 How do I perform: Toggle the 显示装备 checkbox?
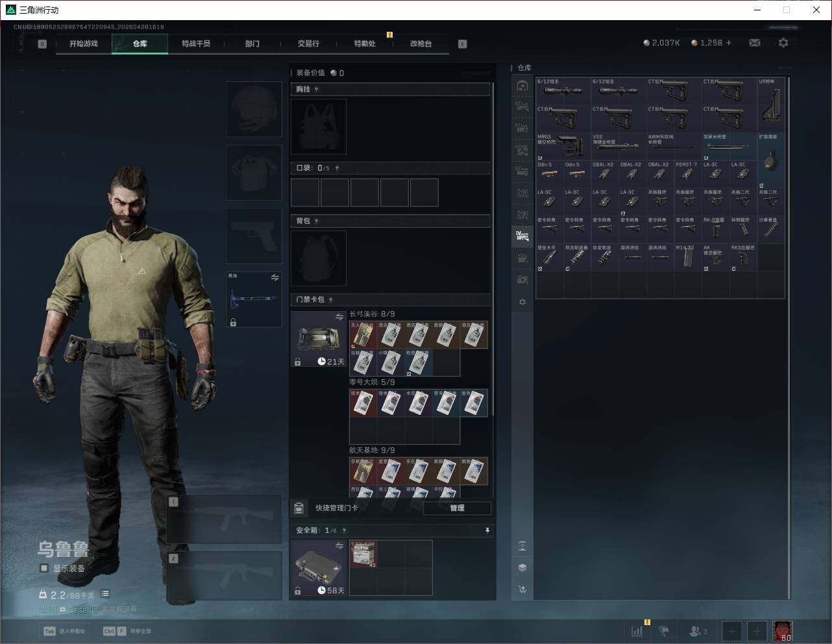44,568
